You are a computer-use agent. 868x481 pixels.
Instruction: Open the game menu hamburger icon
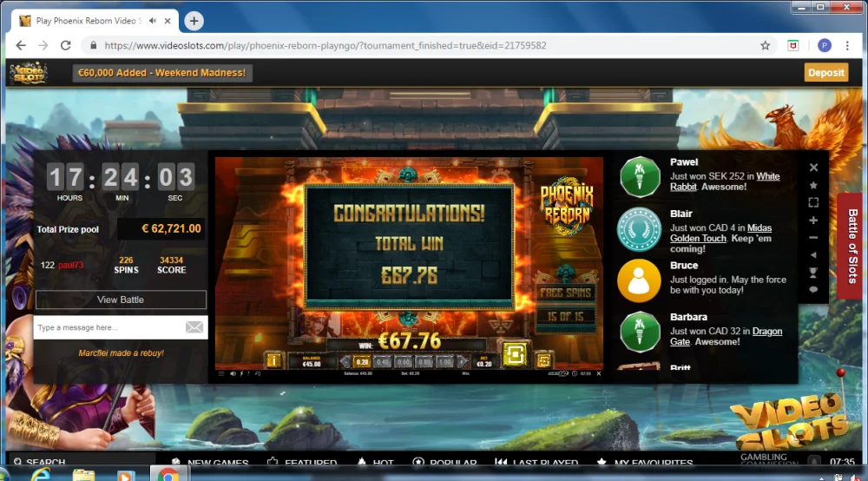(x=221, y=373)
